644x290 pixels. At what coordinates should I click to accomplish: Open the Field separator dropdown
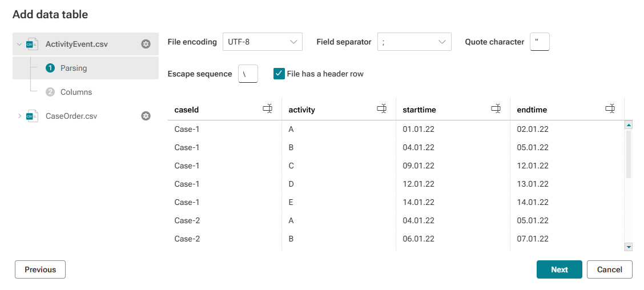[x=414, y=42]
